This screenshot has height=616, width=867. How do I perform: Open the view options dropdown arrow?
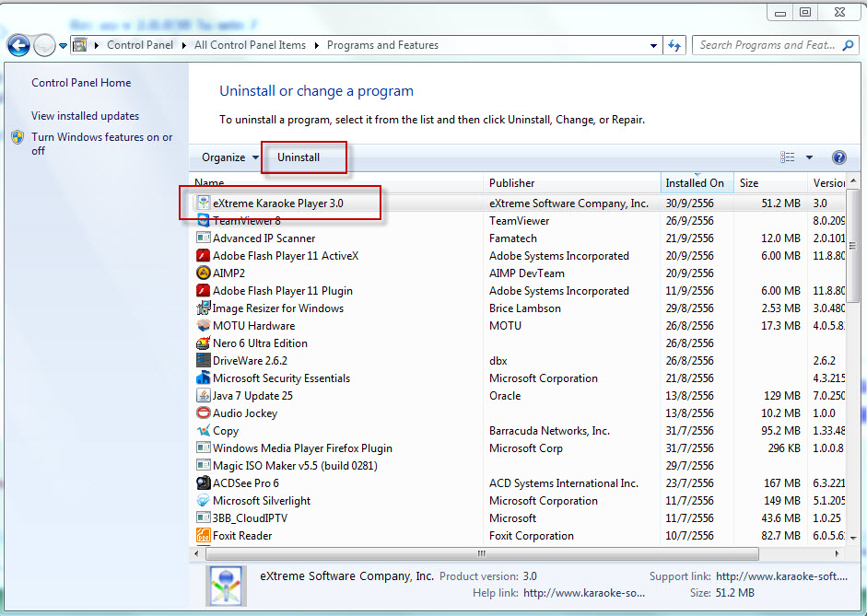click(x=809, y=157)
